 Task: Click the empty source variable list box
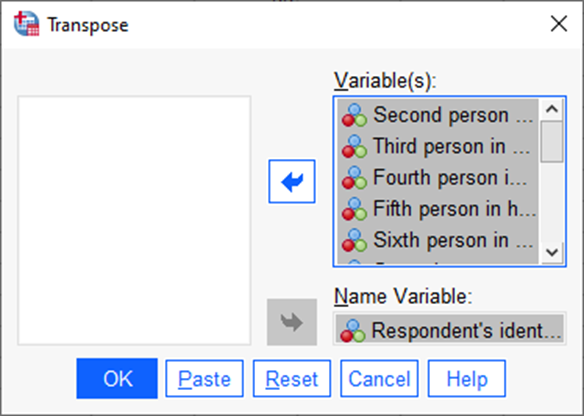coord(134,220)
